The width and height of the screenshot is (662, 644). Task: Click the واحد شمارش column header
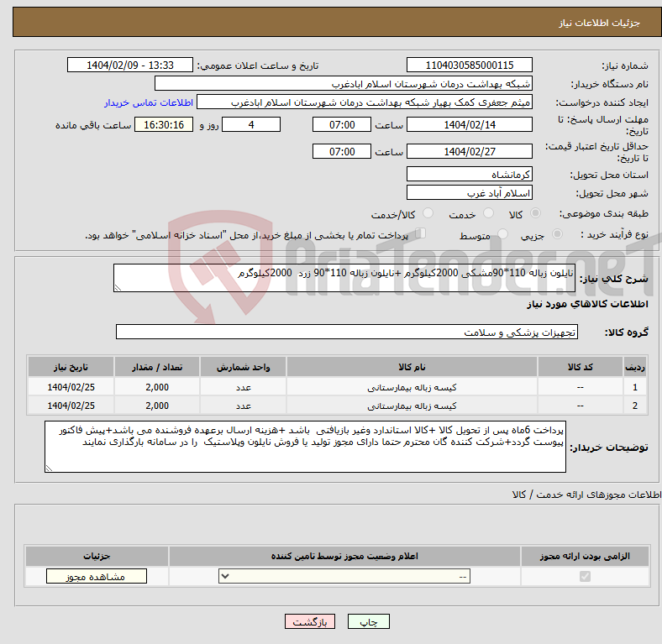click(243, 367)
